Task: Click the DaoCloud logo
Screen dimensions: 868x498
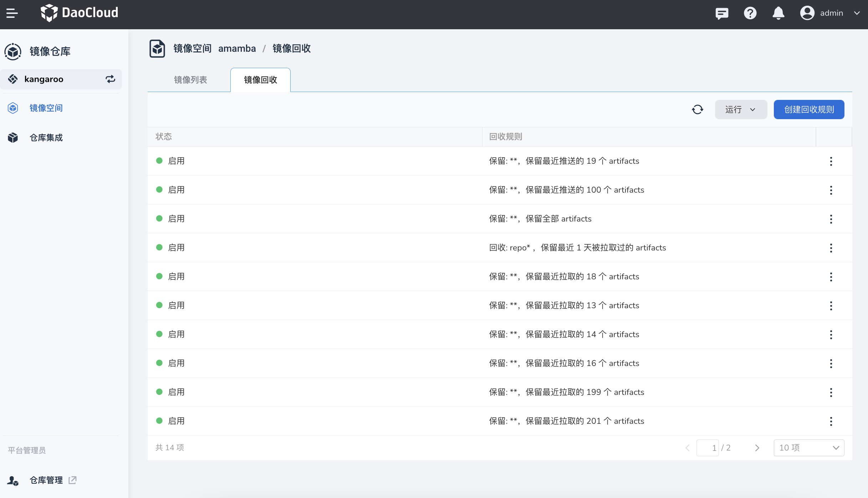Action: (79, 13)
